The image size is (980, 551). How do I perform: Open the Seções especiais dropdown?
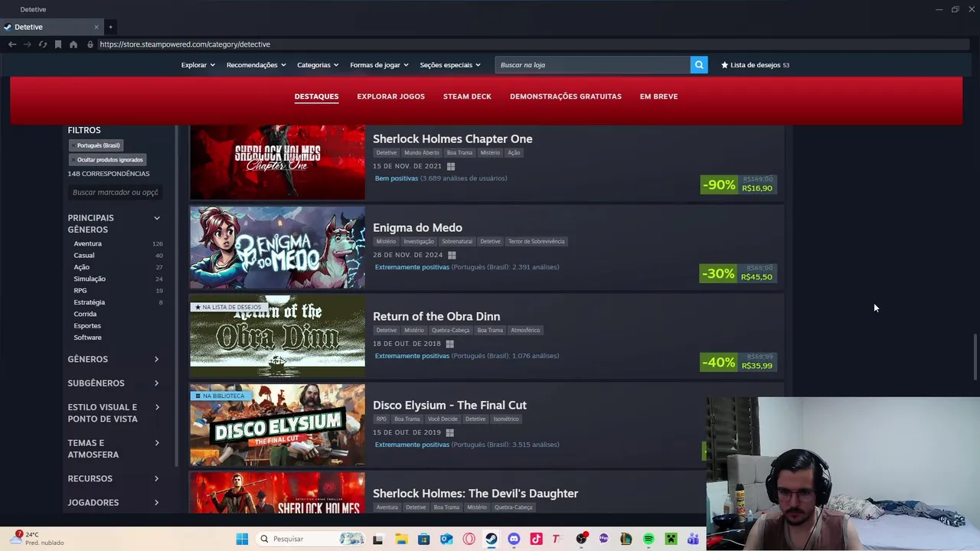point(450,65)
